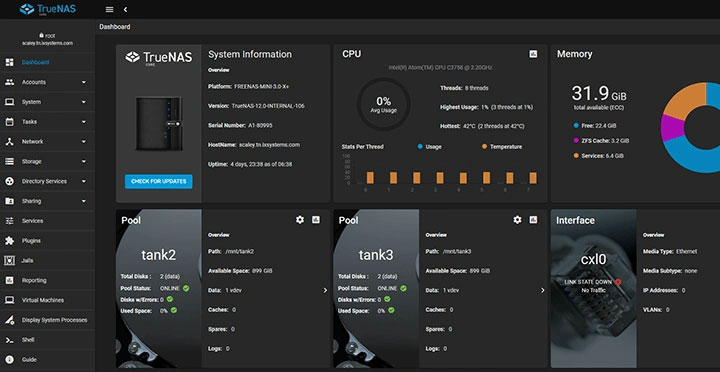720x372 pixels.
Task: Open Virtual Machines in the sidebar
Action: [x=47, y=300]
